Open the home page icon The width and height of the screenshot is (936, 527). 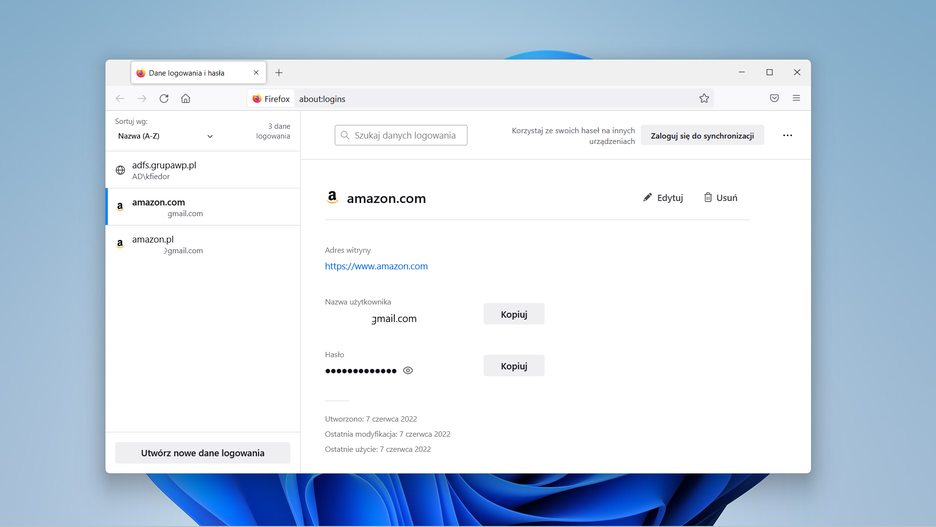click(x=186, y=98)
